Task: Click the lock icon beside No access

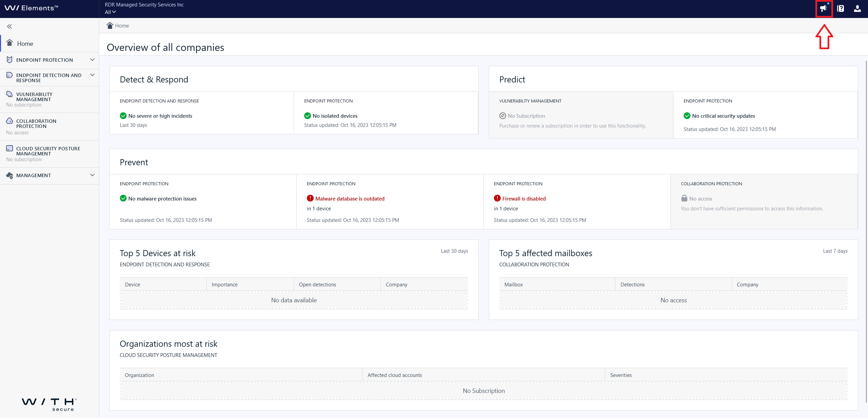Action: (x=684, y=198)
